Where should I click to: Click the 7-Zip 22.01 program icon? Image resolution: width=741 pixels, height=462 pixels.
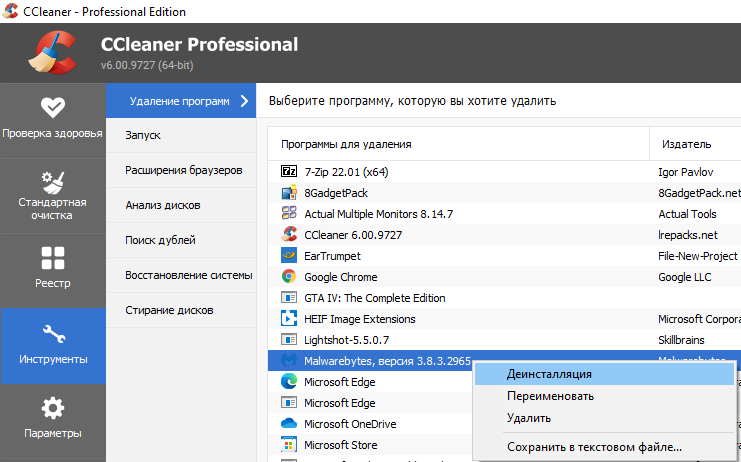pyautogui.click(x=289, y=171)
